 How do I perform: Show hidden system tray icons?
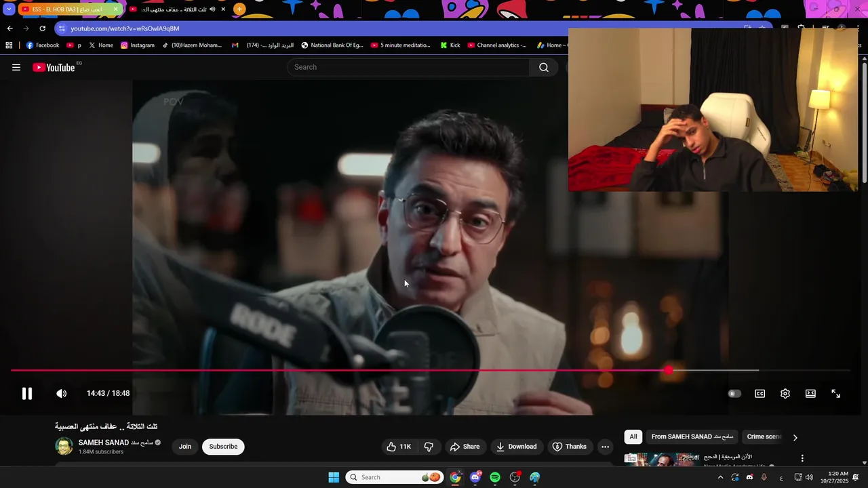point(719,477)
